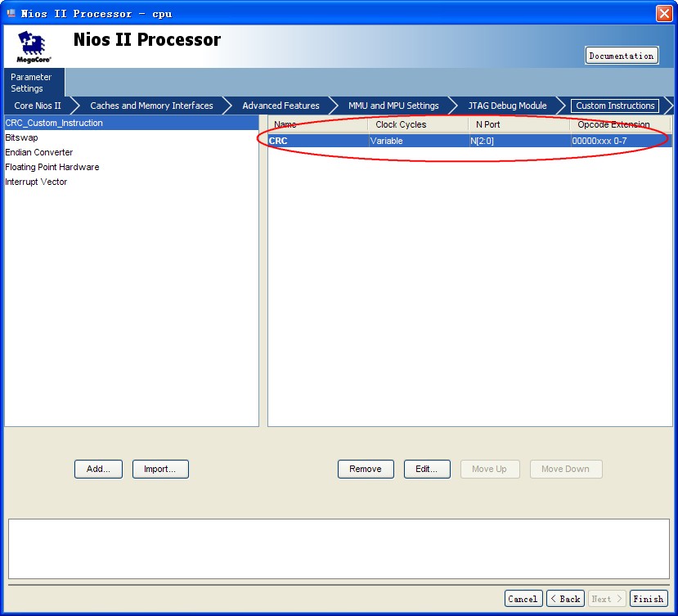Image resolution: width=678 pixels, height=616 pixels.
Task: Open the Caches and Memory Interfaces tab
Action: coord(151,106)
